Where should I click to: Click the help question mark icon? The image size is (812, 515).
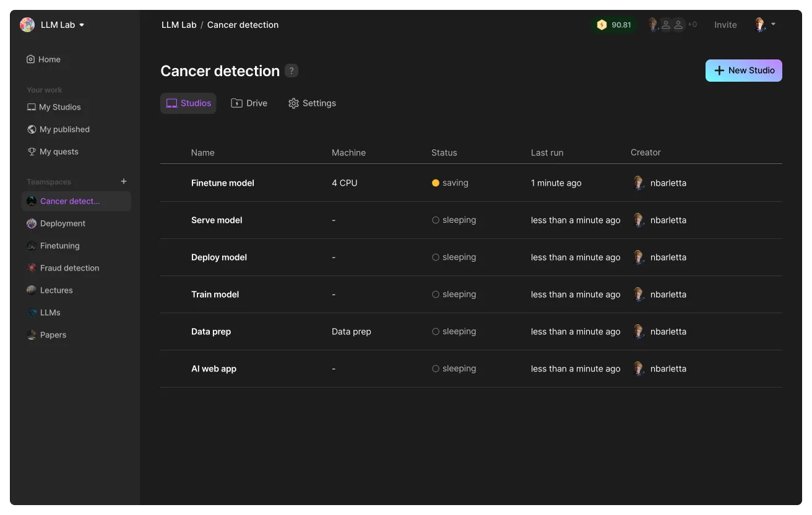292,71
